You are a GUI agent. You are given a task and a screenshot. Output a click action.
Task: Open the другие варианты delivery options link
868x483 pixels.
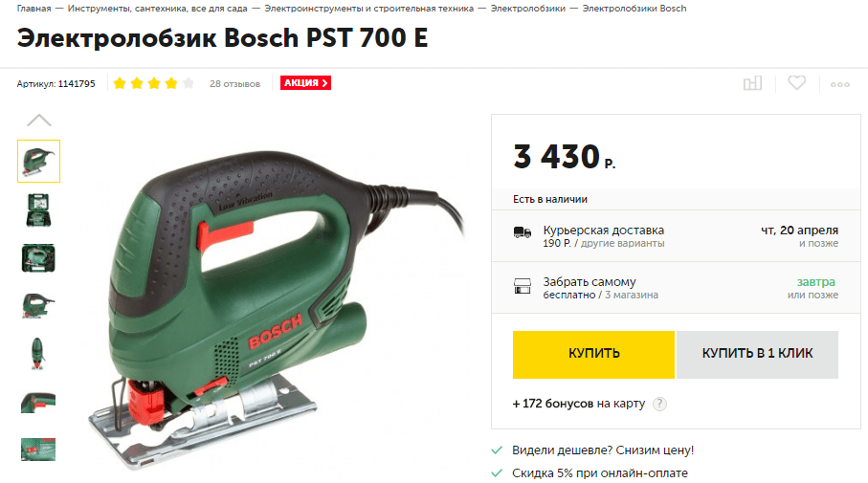point(622,244)
